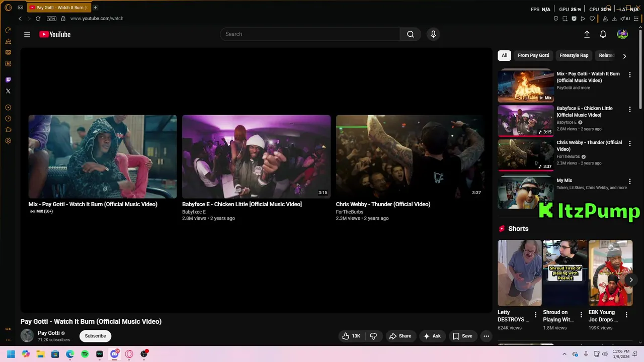The height and width of the screenshot is (362, 644).
Task: Open the account avatar menu
Action: pos(622,34)
